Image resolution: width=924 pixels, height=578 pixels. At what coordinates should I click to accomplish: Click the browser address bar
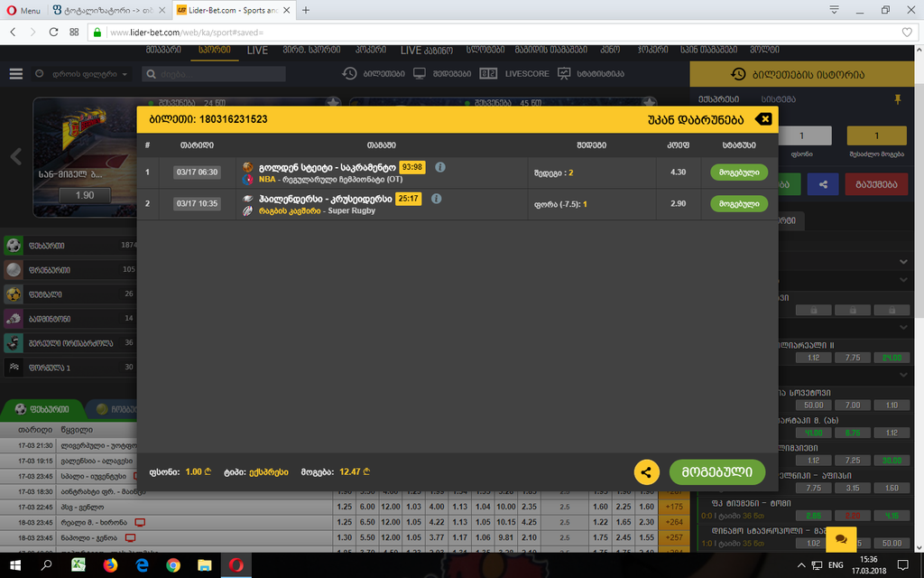(x=501, y=33)
